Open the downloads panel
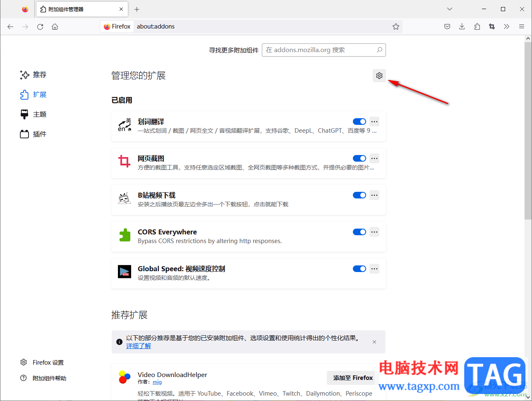This screenshot has height=401, width=532. [x=462, y=26]
